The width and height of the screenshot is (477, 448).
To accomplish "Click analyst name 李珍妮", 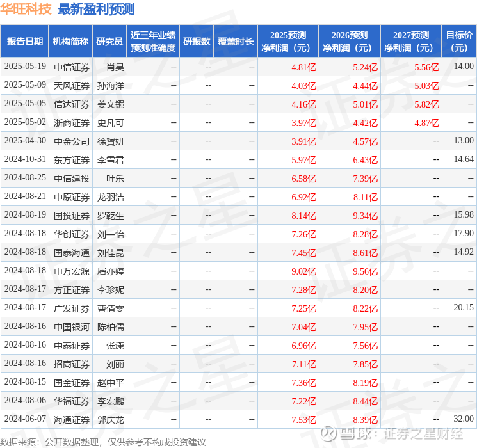I will coord(111,290).
